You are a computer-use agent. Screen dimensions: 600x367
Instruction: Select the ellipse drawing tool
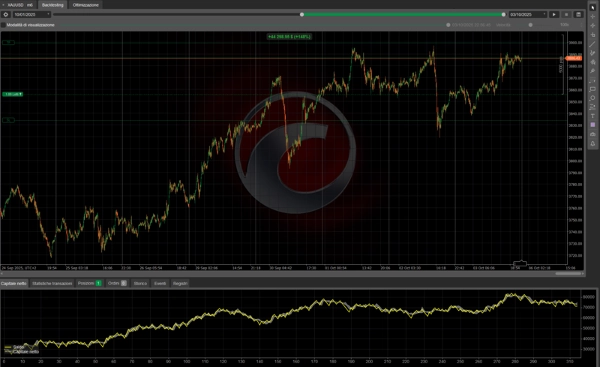coord(592,98)
